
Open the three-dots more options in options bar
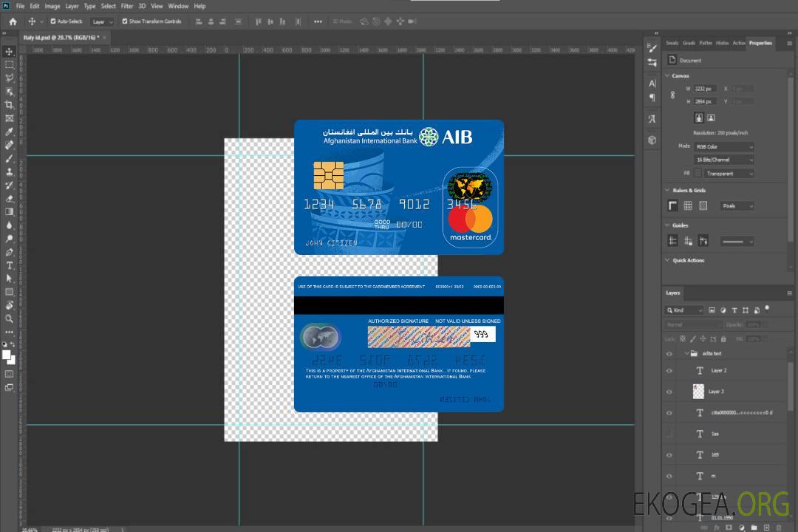[318, 21]
